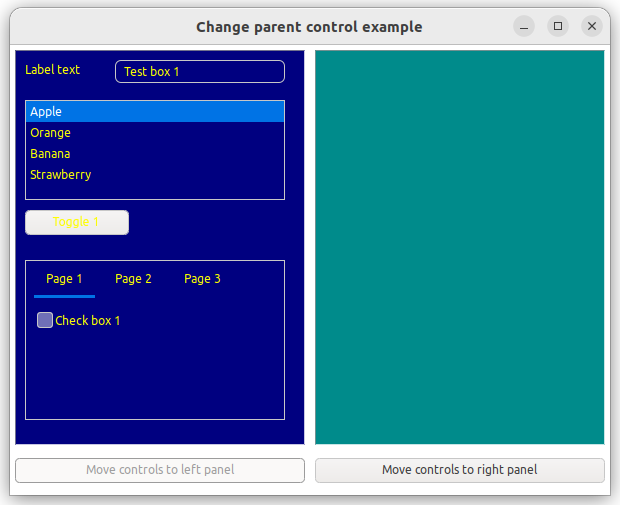Click empty space below Strawberry in list
Screen dimensions: 620x505
point(154,191)
